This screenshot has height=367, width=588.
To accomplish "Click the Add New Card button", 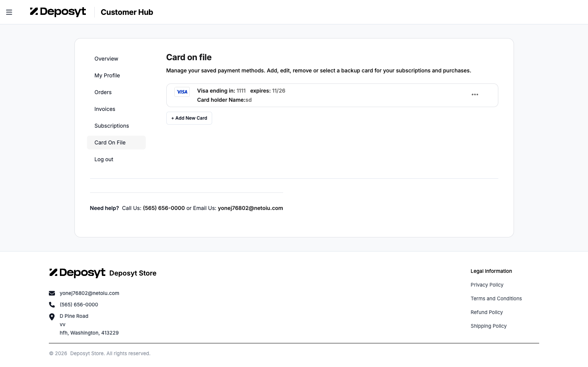I will (189, 118).
